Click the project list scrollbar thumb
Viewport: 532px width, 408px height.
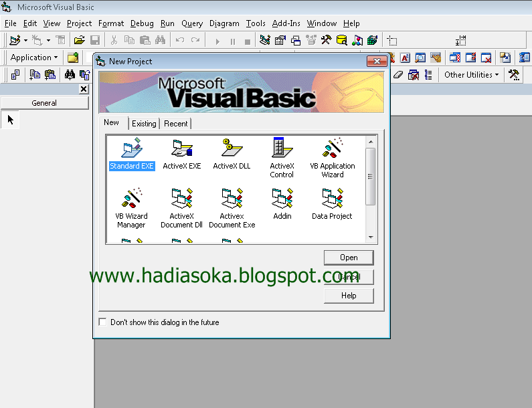pyautogui.click(x=371, y=177)
